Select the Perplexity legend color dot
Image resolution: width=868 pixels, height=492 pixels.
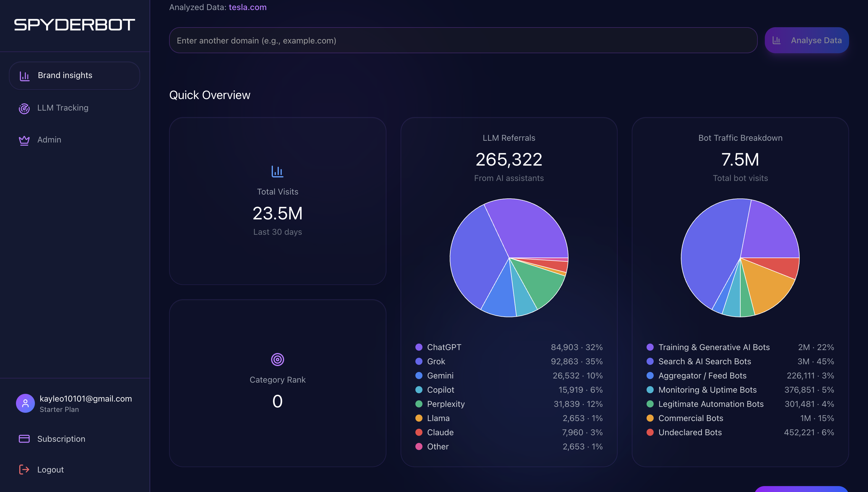point(419,404)
